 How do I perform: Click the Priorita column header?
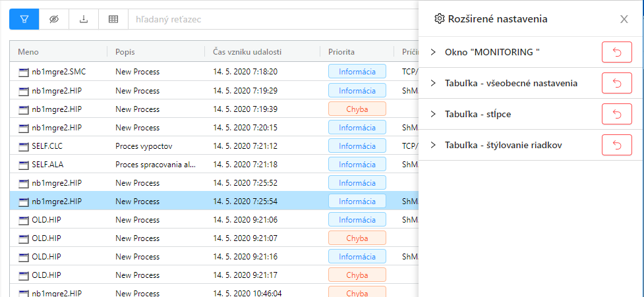click(x=341, y=52)
